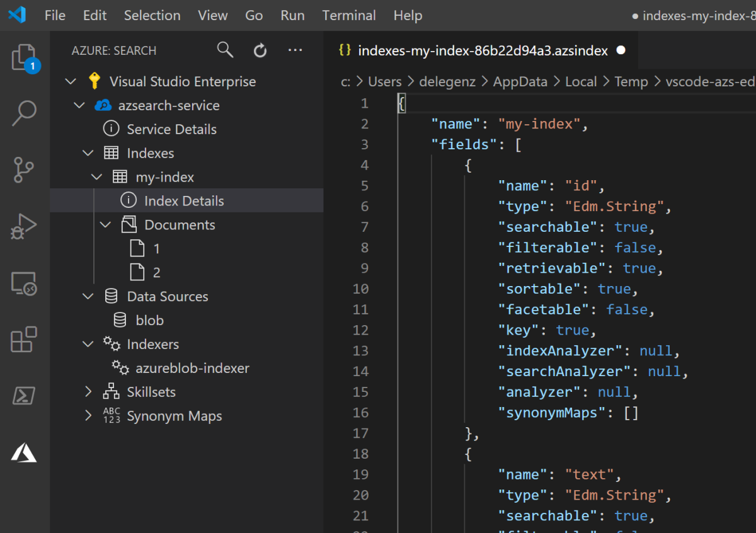
Task: Open the Selection menu
Action: click(152, 15)
